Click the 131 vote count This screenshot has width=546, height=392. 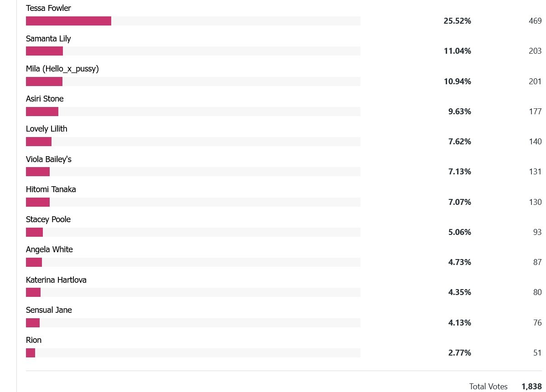click(535, 172)
